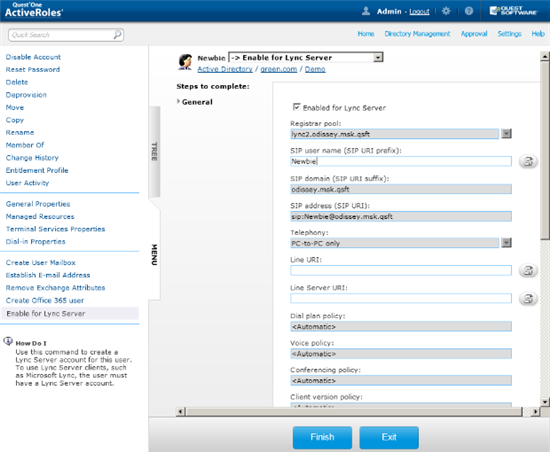
Task: Click the Deprovision command
Action: pos(26,95)
